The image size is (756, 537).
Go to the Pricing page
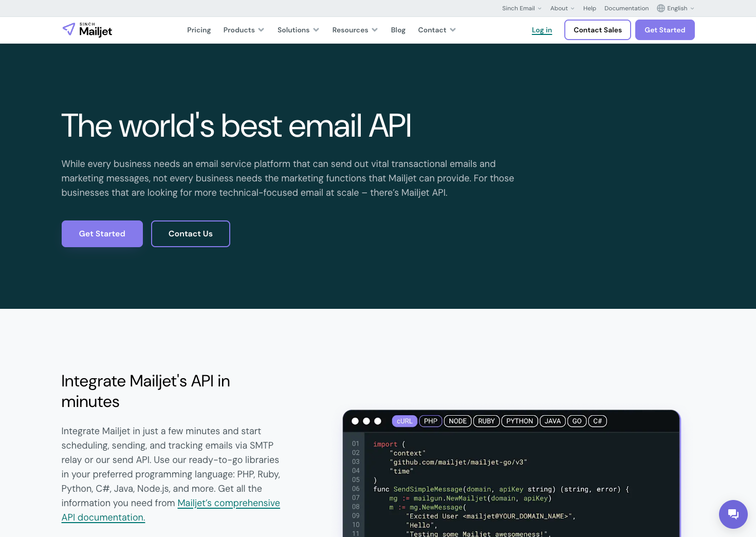point(198,30)
